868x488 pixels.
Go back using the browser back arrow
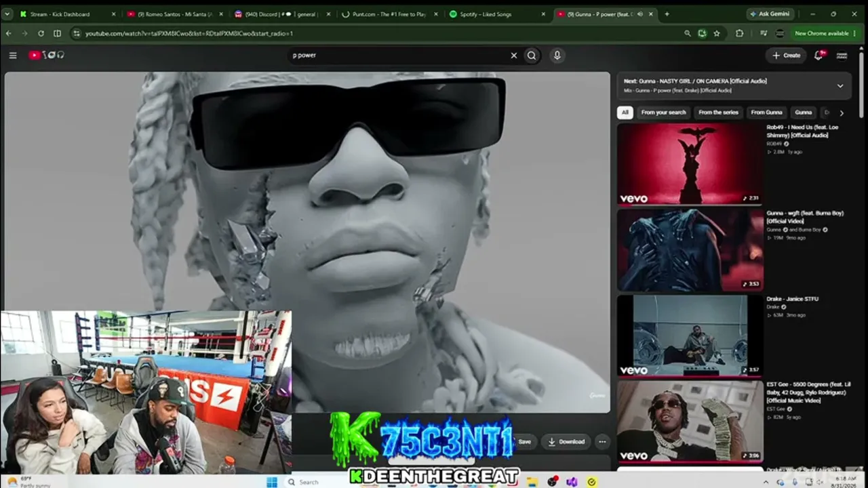(x=9, y=33)
